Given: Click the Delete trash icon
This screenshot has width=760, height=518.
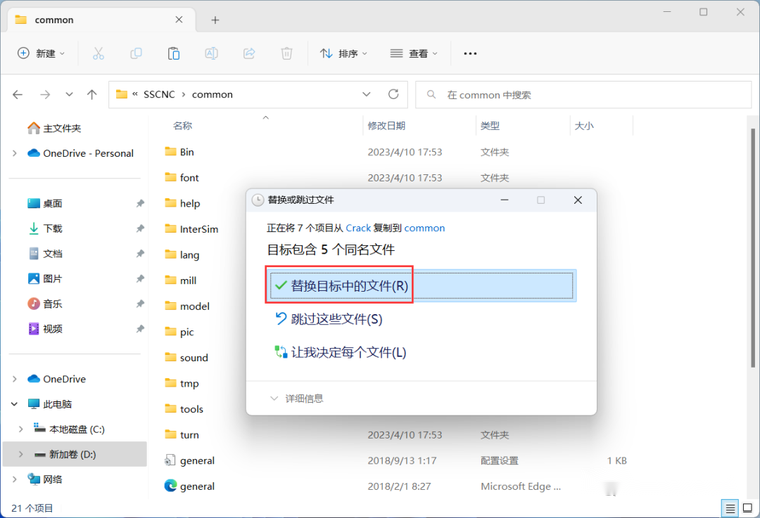Looking at the screenshot, I should pos(287,53).
